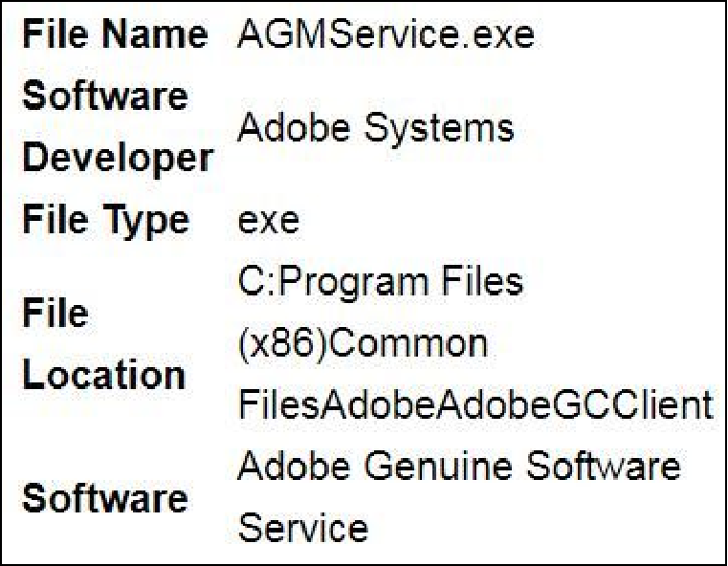Screen dimensions: 728x566
Task: Select the word File above Location
Action: (55, 313)
